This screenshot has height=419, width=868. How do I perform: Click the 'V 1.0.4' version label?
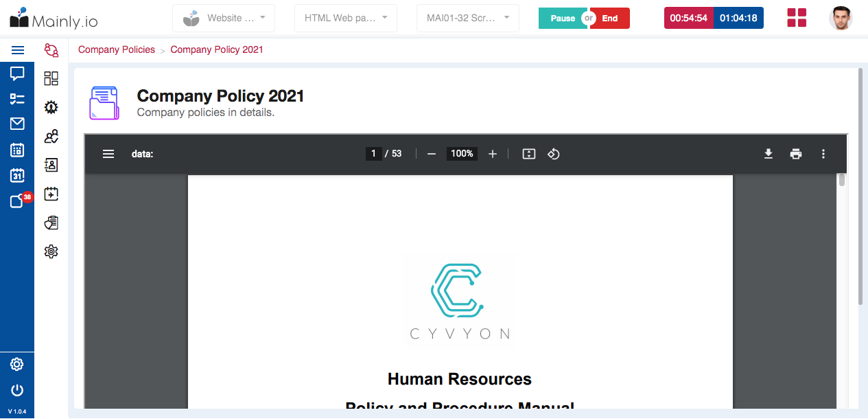click(17, 411)
